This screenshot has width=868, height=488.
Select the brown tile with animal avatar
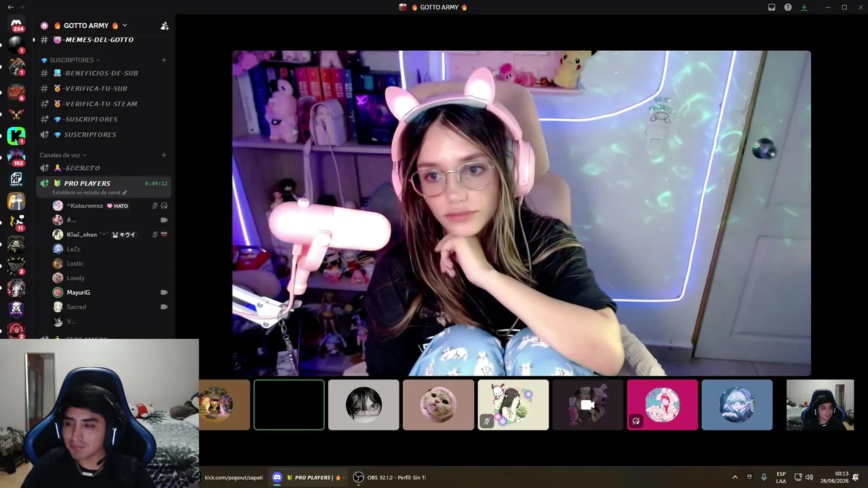click(224, 405)
